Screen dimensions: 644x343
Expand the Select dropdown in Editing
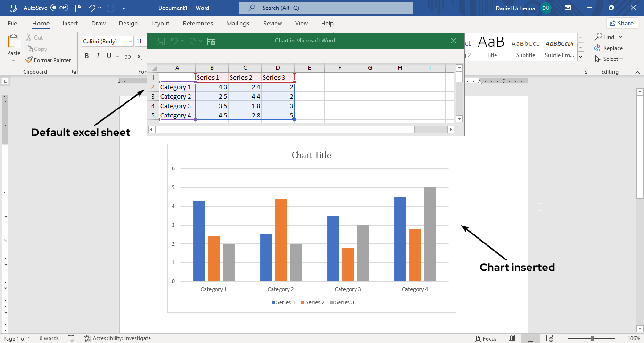coord(621,59)
